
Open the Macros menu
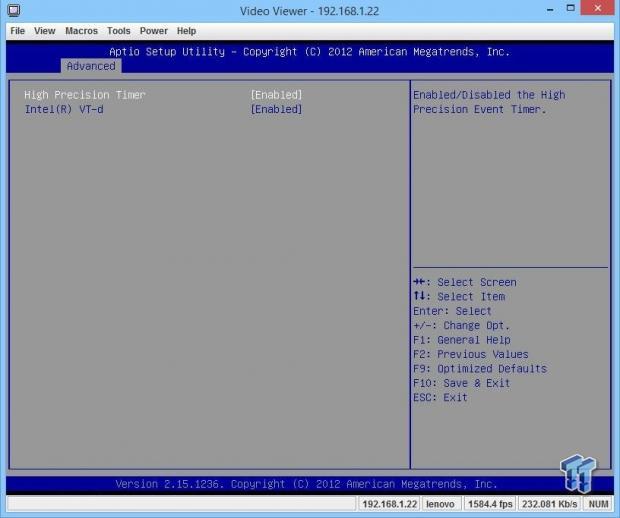tap(81, 31)
